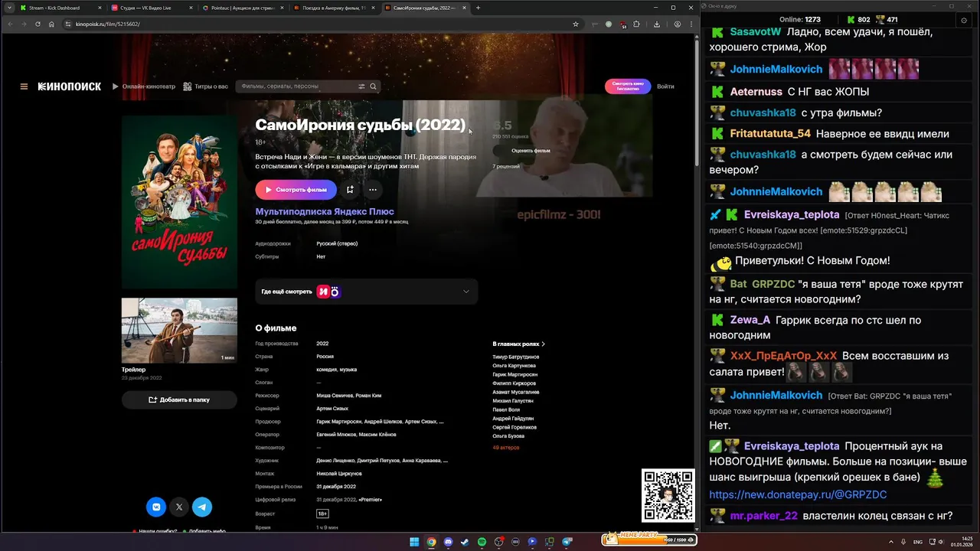The image size is (980, 551).
Task: Open director Миша Семичев link
Action: [x=335, y=396]
